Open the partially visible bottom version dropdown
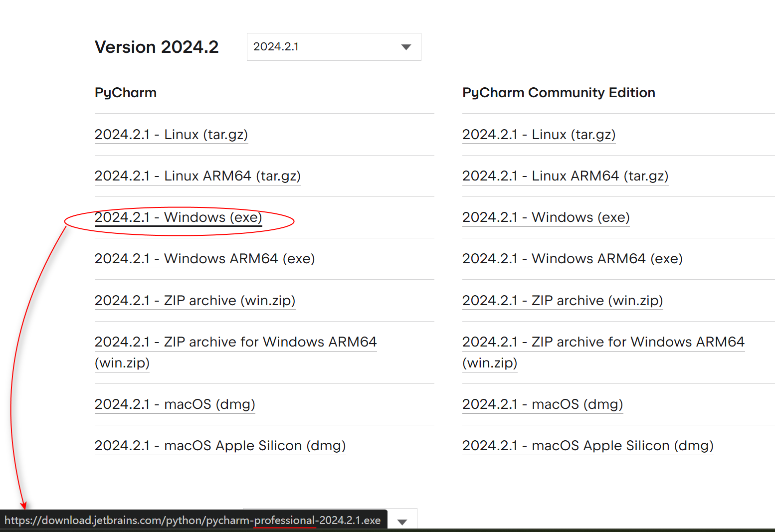The width and height of the screenshot is (775, 532). pyautogui.click(x=402, y=522)
